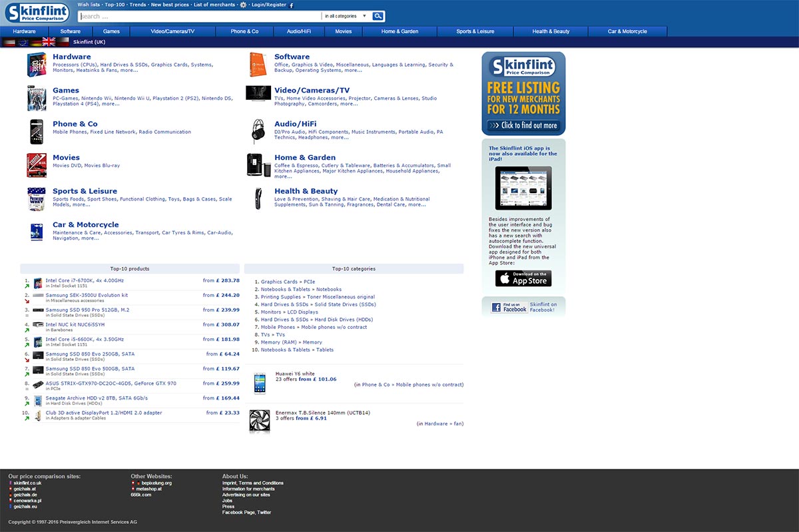
Task: Open the Wish lists link
Action: [89, 5]
